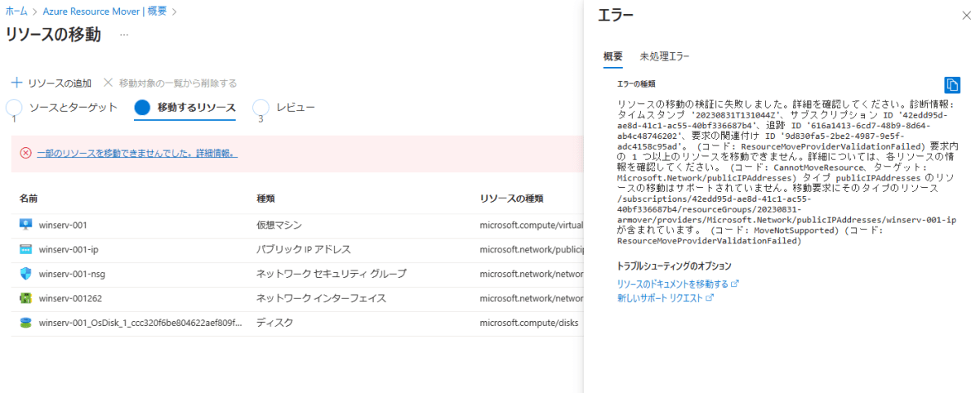The height and width of the screenshot is (393, 980).
Task: Open 新しいサポート リクエスト link
Action: [x=661, y=298]
